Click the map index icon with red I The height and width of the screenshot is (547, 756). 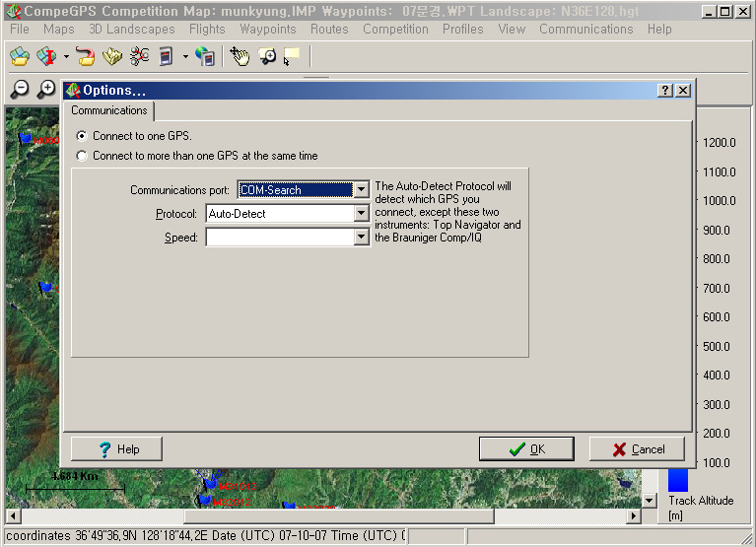pos(46,56)
